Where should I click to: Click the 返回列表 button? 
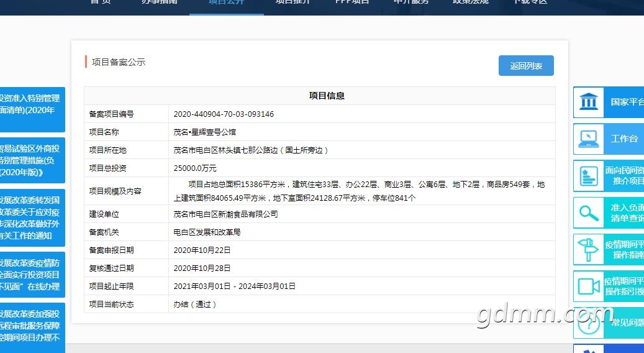click(526, 66)
